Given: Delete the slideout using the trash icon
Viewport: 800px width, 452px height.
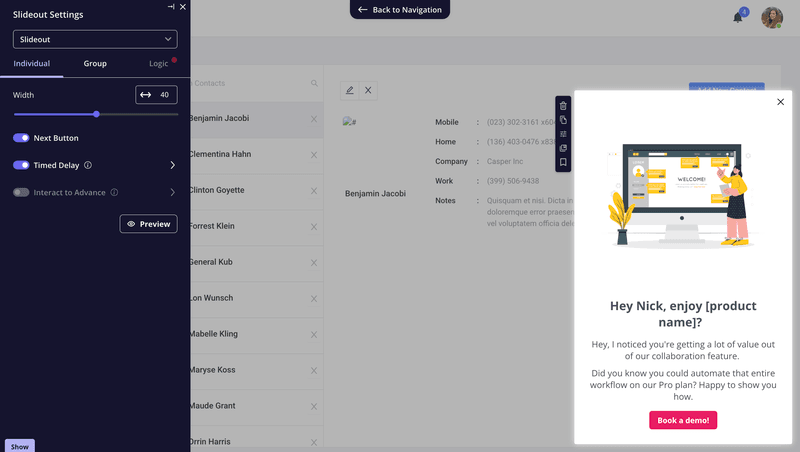Looking at the screenshot, I should [563, 106].
